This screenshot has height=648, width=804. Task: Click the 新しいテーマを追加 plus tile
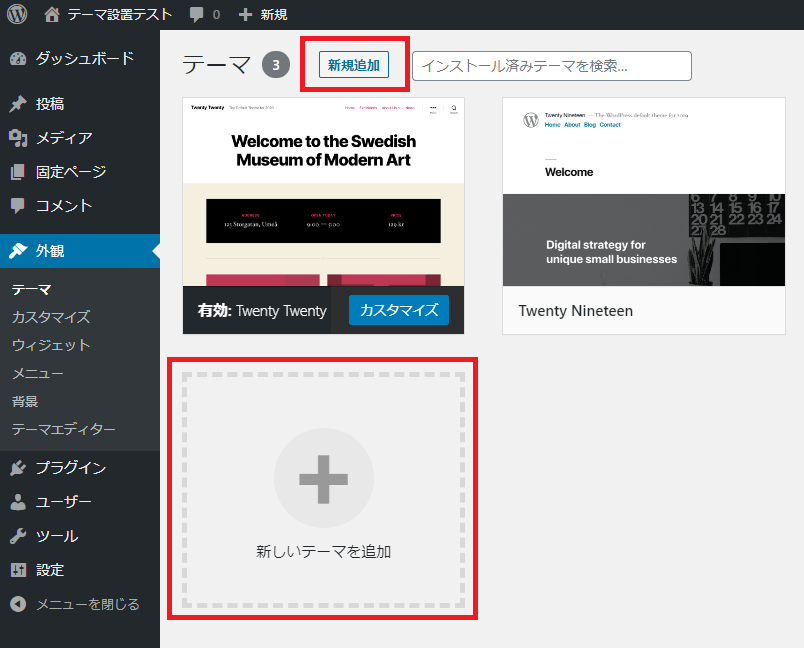tap(323, 487)
